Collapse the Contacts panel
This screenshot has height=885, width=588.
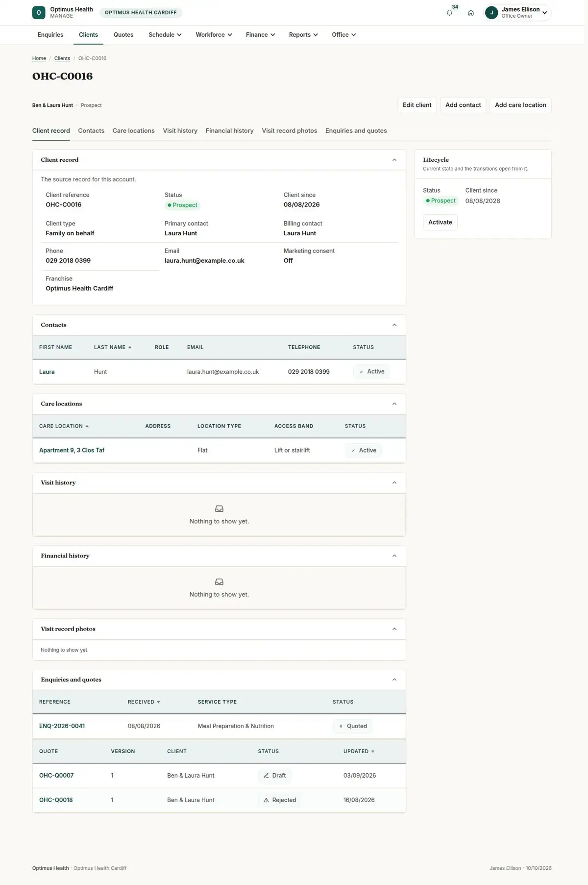click(x=394, y=325)
